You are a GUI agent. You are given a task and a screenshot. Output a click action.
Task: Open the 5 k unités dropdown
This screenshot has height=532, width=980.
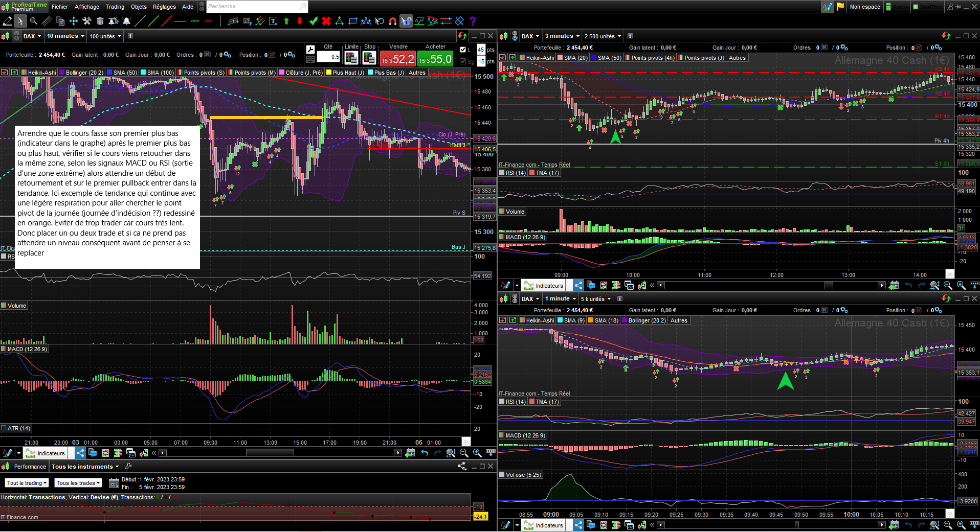click(x=595, y=298)
